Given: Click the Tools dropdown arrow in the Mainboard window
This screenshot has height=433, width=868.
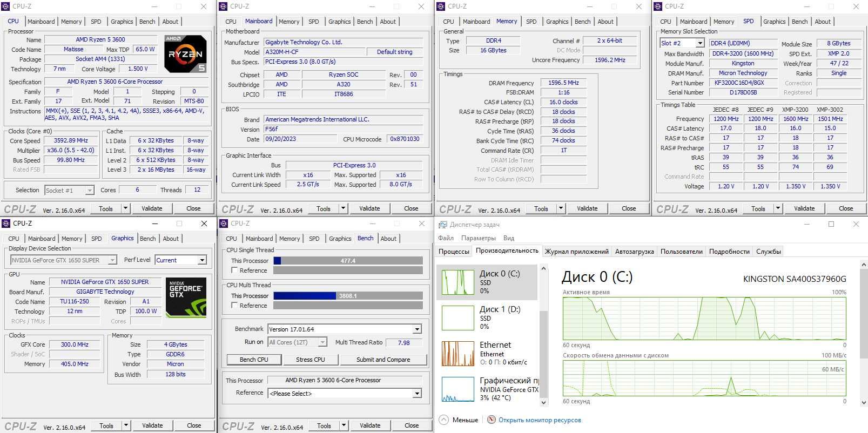Looking at the screenshot, I should point(343,208).
